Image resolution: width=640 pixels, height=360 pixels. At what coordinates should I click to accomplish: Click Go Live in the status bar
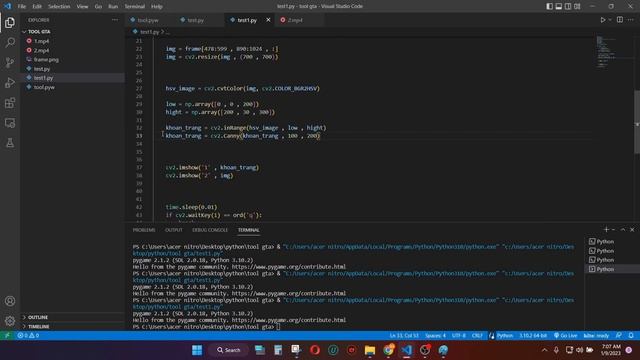point(565,336)
